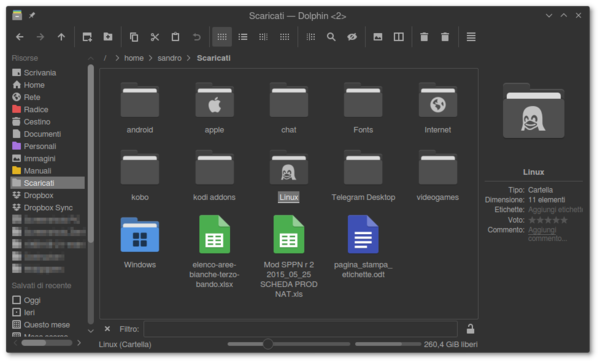Image resolution: width=600 pixels, height=363 pixels.
Task: Expand the chevron after root breadcrumb
Action: coord(117,58)
